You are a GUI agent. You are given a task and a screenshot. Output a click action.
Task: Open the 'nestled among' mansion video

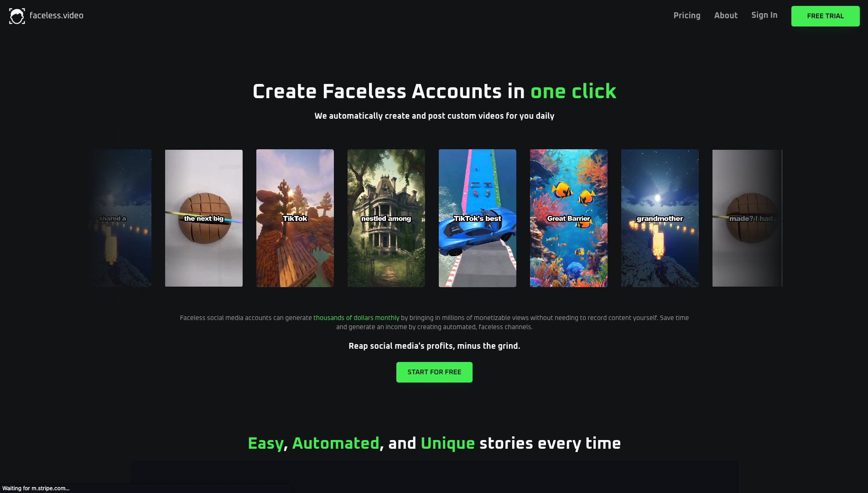[x=386, y=218]
